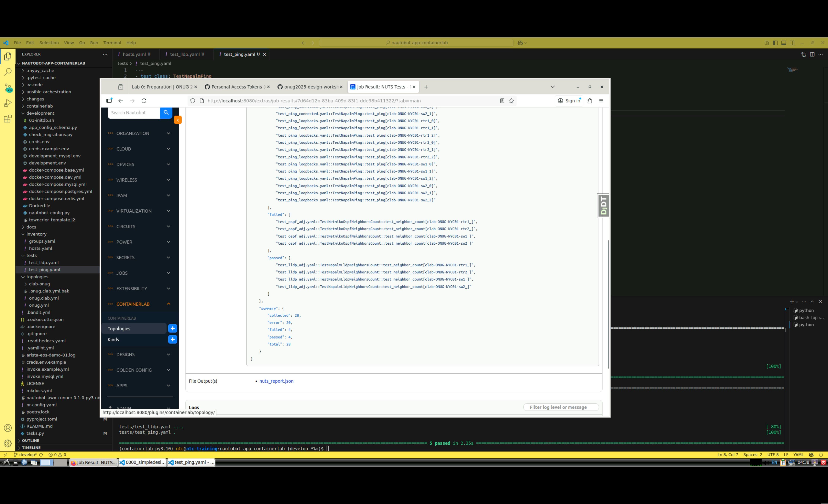
Task: Open the Source Control activity icon
Action: pyautogui.click(x=8, y=88)
